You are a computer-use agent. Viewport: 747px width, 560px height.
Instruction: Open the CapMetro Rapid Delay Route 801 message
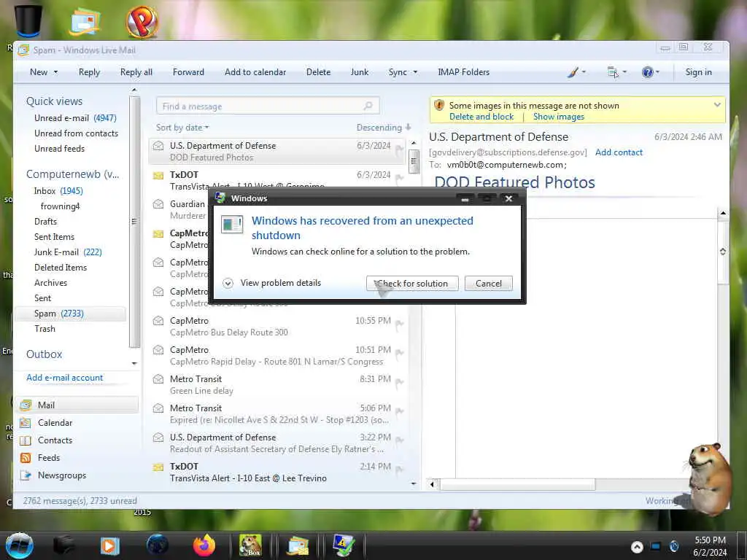276,356
